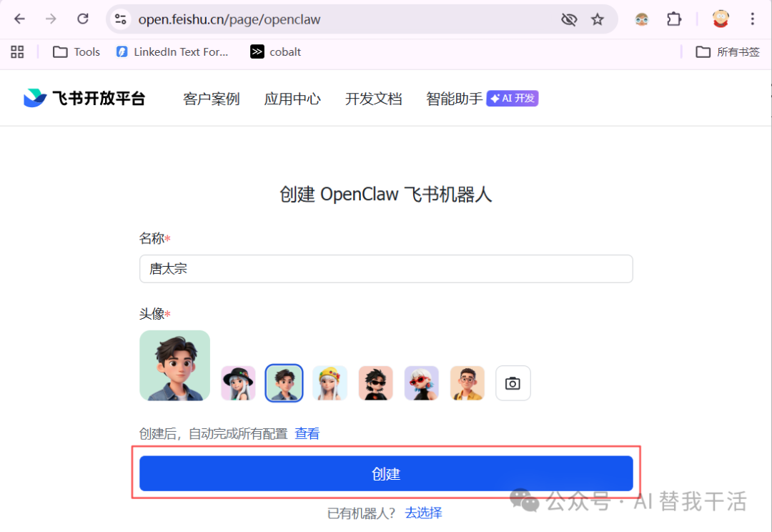Click the heading 创建 OpenClaw 飞书机器人
Viewport: 772px width, 532px height.
click(x=386, y=194)
